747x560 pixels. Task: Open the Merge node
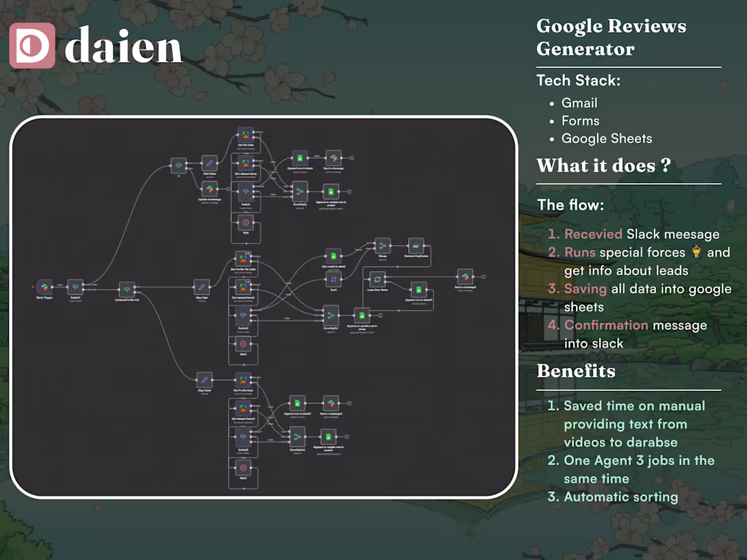click(x=382, y=246)
